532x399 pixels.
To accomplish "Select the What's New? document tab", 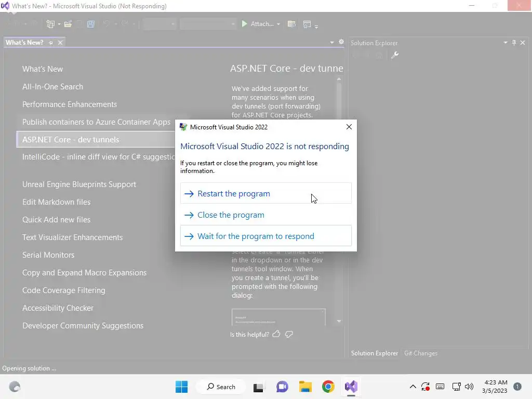I will pyautogui.click(x=24, y=43).
